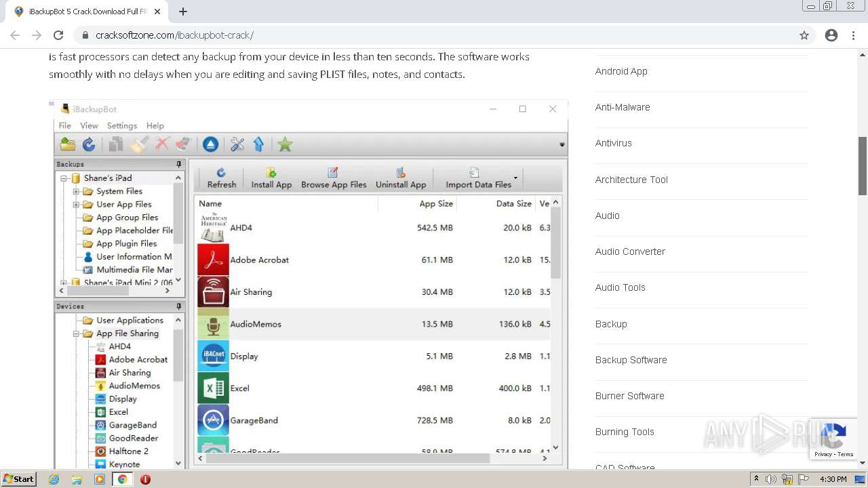The height and width of the screenshot is (488, 868).
Task: Expand the Shane's iPad Mini 2 node
Action: 64,283
